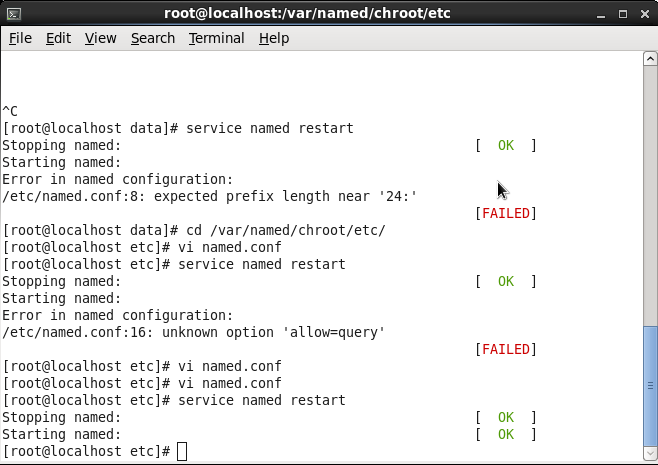Open the Search menu
The width and height of the screenshot is (658, 465).
click(152, 38)
